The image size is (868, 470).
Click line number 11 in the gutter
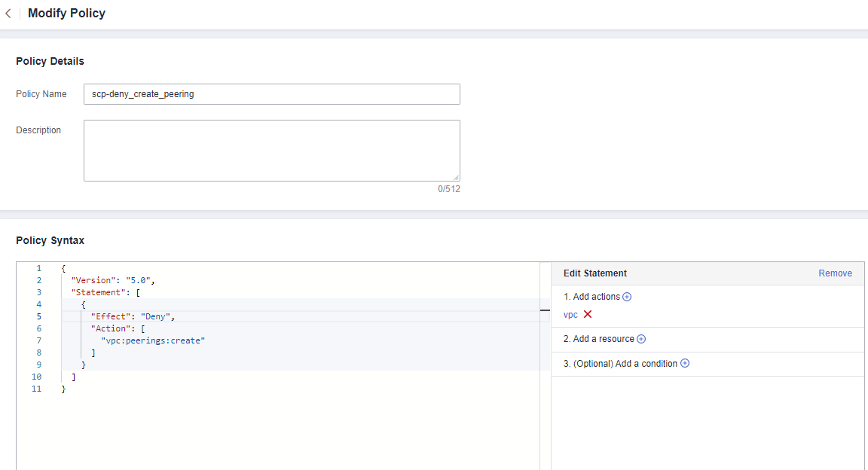tap(36, 389)
